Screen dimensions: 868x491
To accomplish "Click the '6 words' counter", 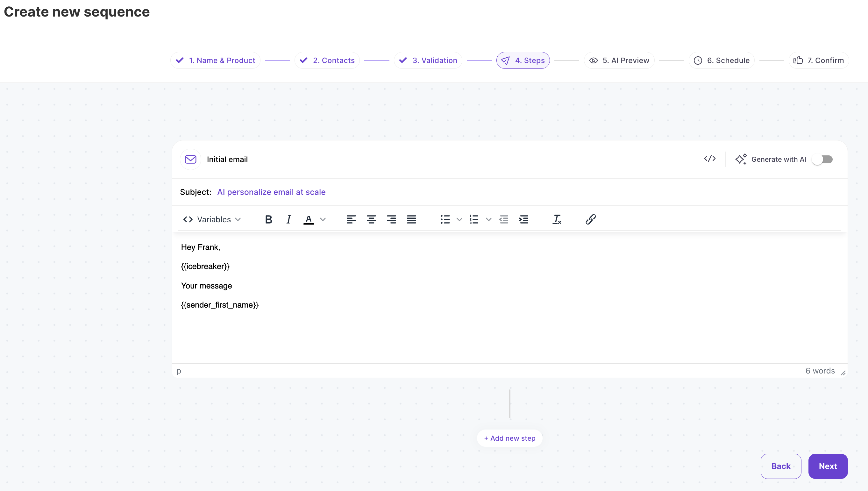I will tap(820, 371).
